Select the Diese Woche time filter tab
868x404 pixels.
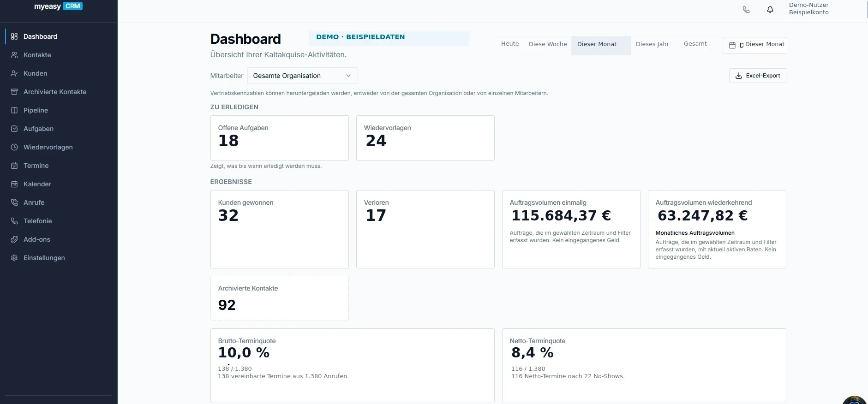coord(548,44)
